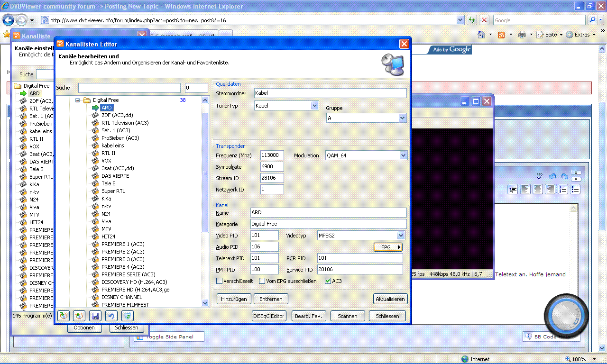
Task: Click the Internet Explorer home icon
Action: pos(481,35)
